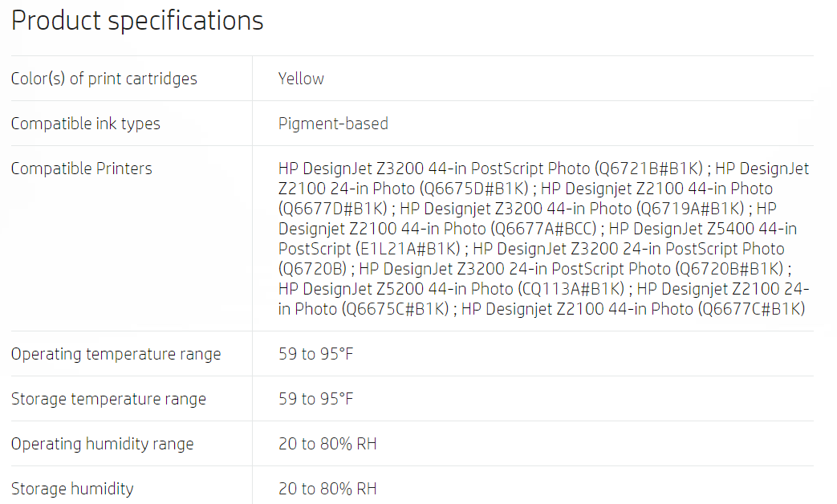837x504 pixels.
Task: Click the 'Compatible Printers' label
Action: (x=82, y=169)
